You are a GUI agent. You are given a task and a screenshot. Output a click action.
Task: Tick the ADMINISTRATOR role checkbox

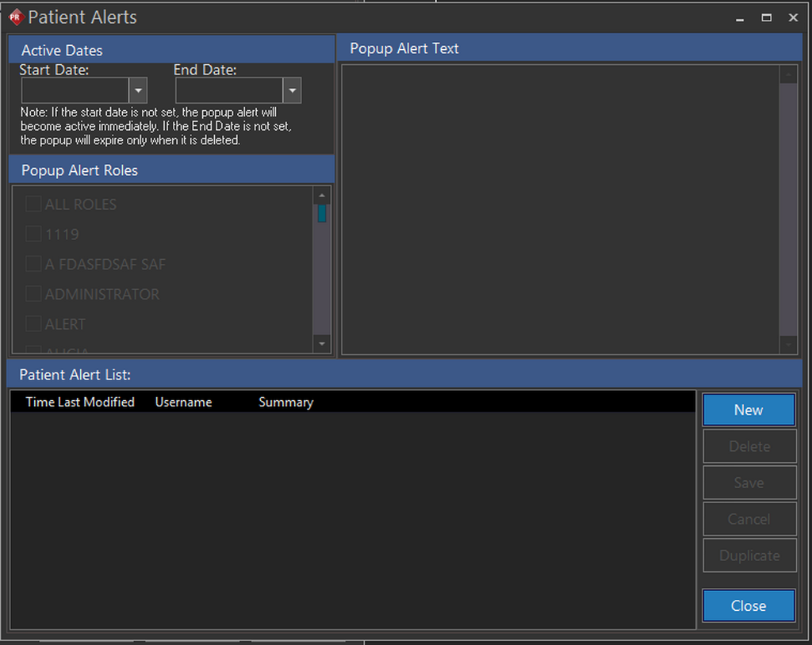33,294
